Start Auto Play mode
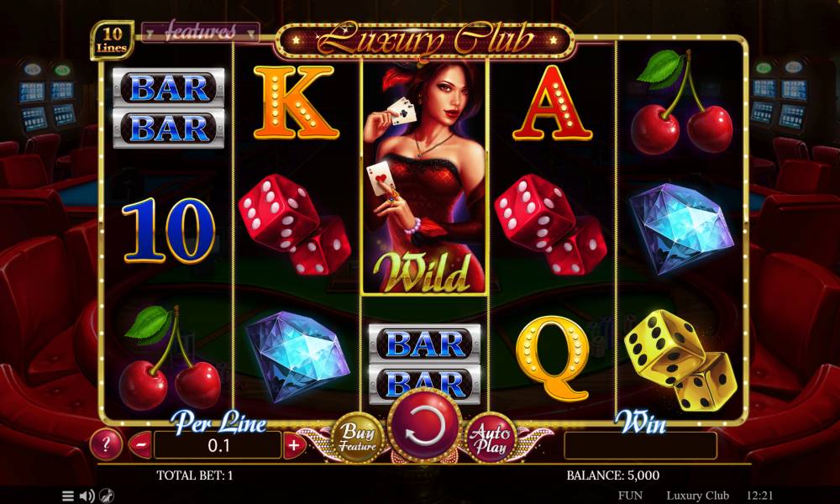The width and height of the screenshot is (840, 504). [x=491, y=438]
